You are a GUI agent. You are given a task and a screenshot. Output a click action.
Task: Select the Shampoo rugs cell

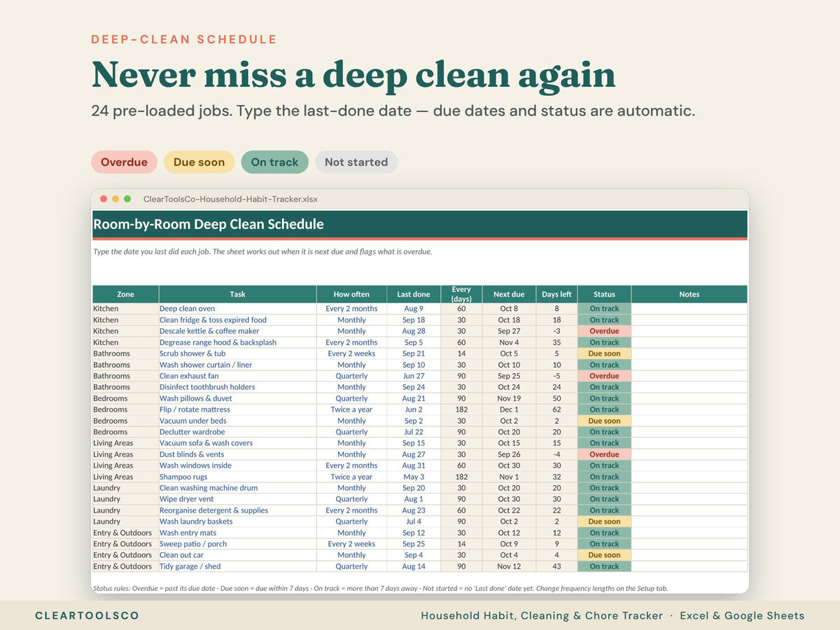click(x=237, y=477)
